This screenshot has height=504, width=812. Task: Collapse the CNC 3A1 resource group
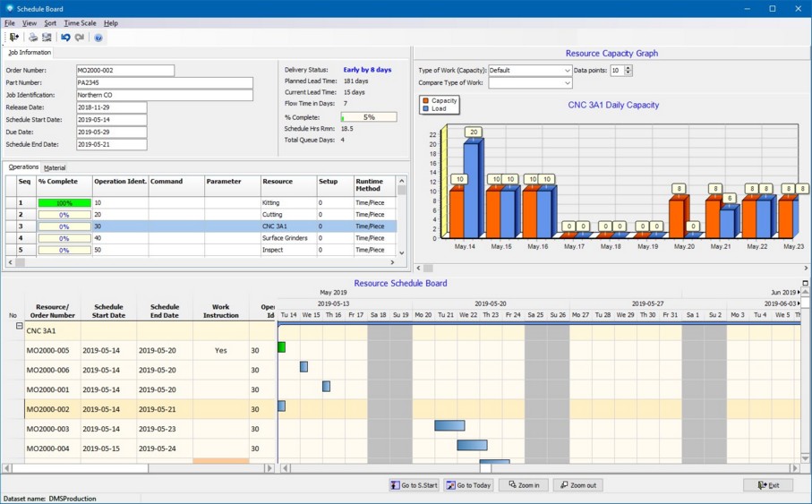[x=19, y=327]
